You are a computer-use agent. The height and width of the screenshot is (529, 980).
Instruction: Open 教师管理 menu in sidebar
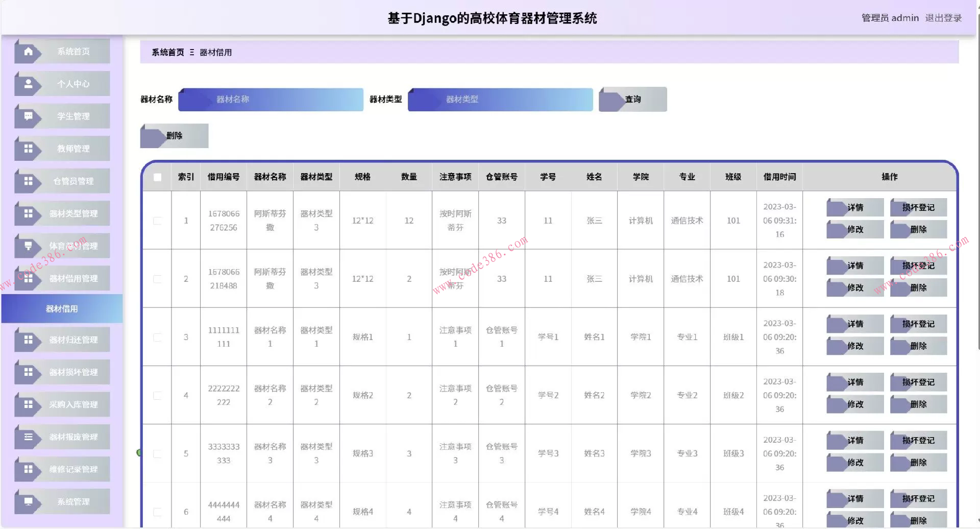pyautogui.click(x=62, y=149)
